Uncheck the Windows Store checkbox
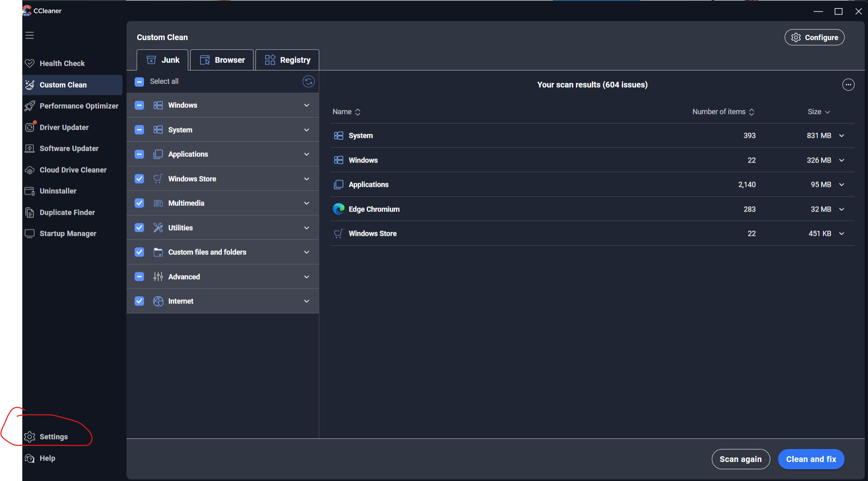Viewport: 868px width, 481px height. click(x=139, y=179)
